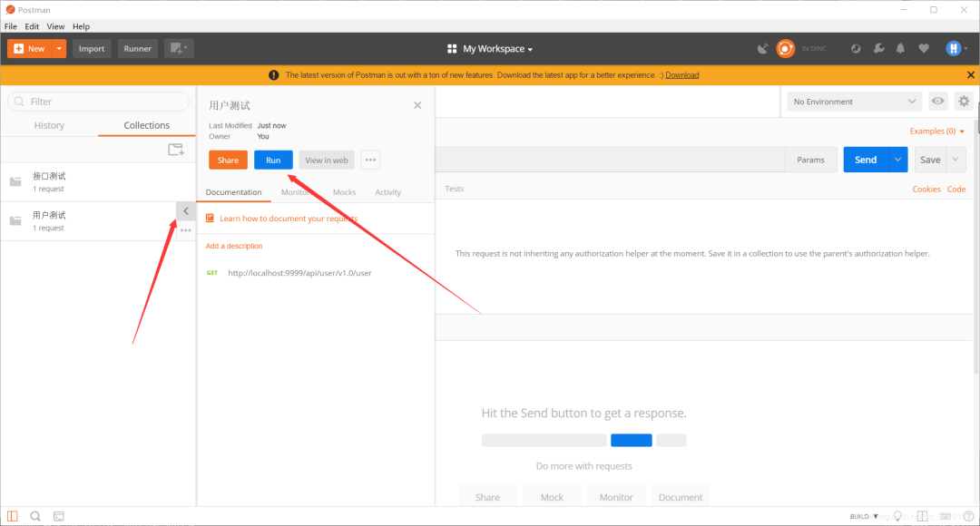
Task: Open the Save dropdown arrow
Action: click(x=955, y=160)
